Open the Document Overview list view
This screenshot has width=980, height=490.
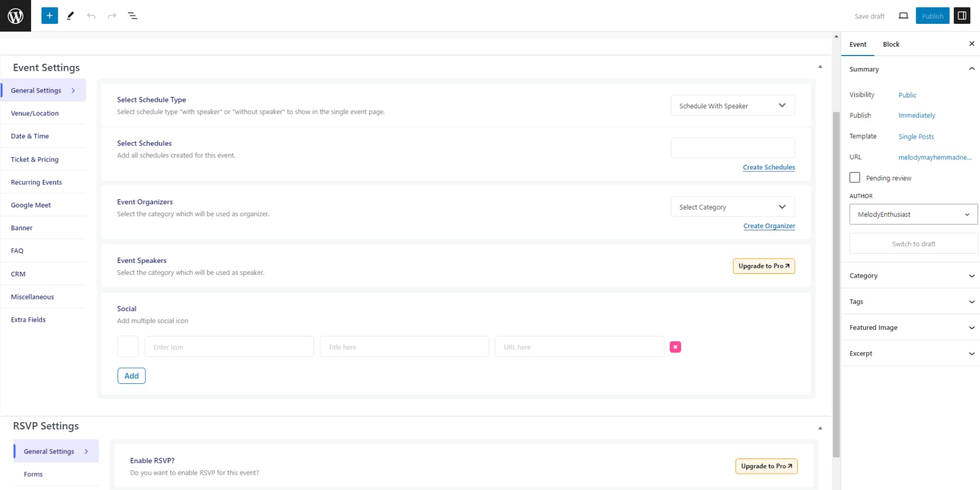pyautogui.click(x=132, y=16)
